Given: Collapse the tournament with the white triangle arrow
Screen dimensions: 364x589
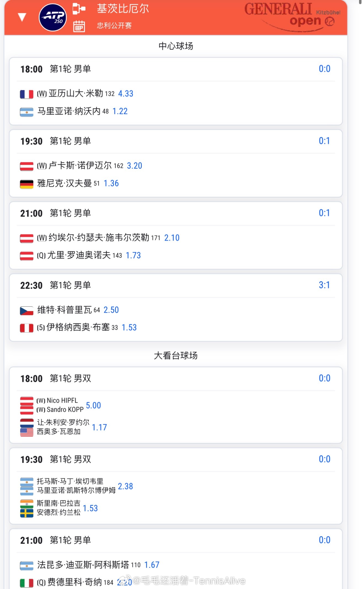Looking at the screenshot, I should (22, 17).
